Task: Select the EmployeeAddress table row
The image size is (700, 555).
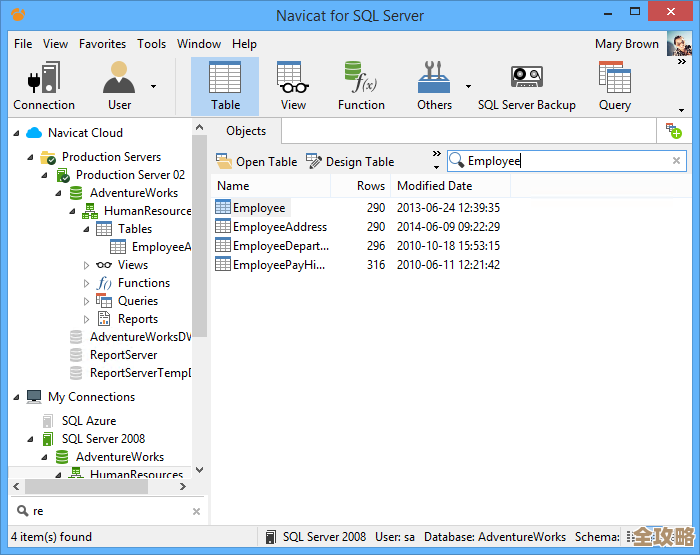Action: point(279,227)
